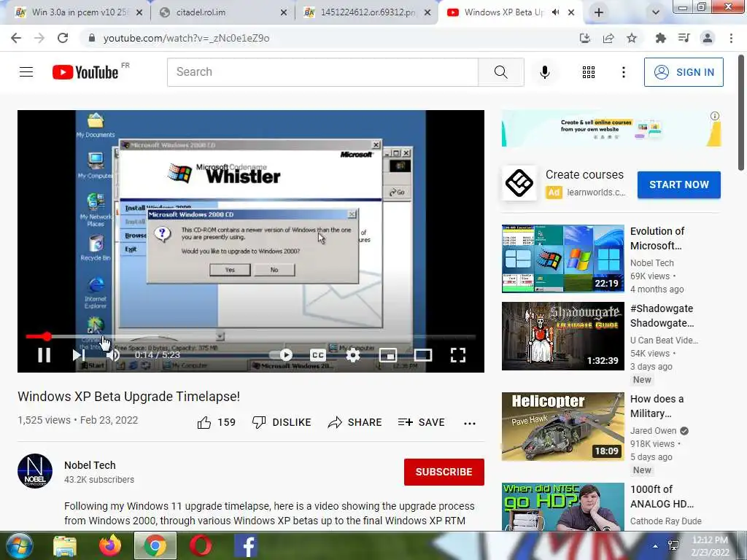Mute audio on the YouTube tab speaker icon
The height and width of the screenshot is (560, 747).
click(555, 12)
